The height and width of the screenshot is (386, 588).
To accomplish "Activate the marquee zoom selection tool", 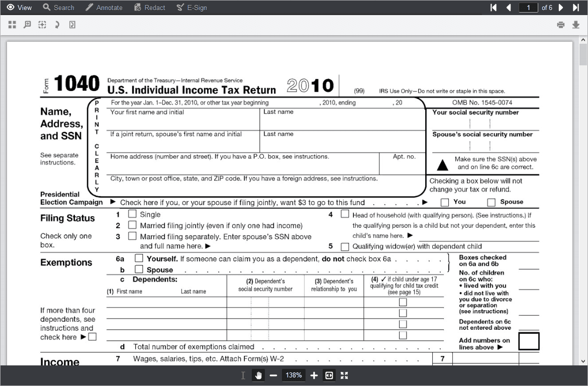I will (x=42, y=25).
